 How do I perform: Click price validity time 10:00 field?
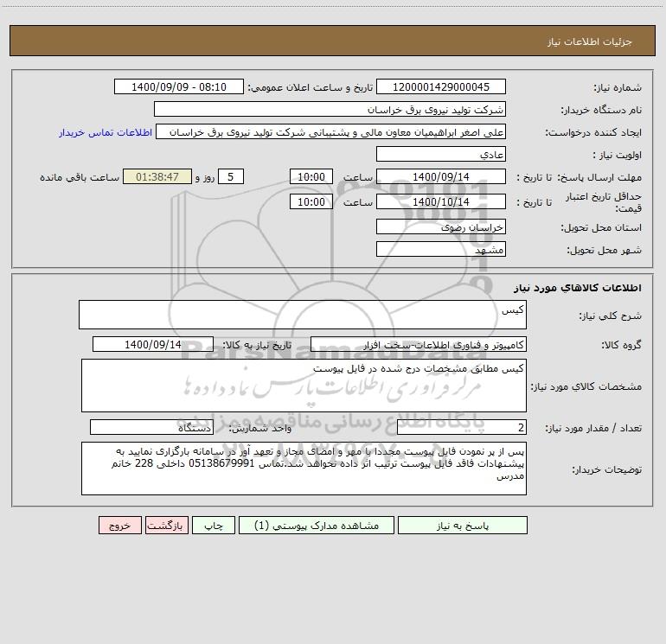311,201
